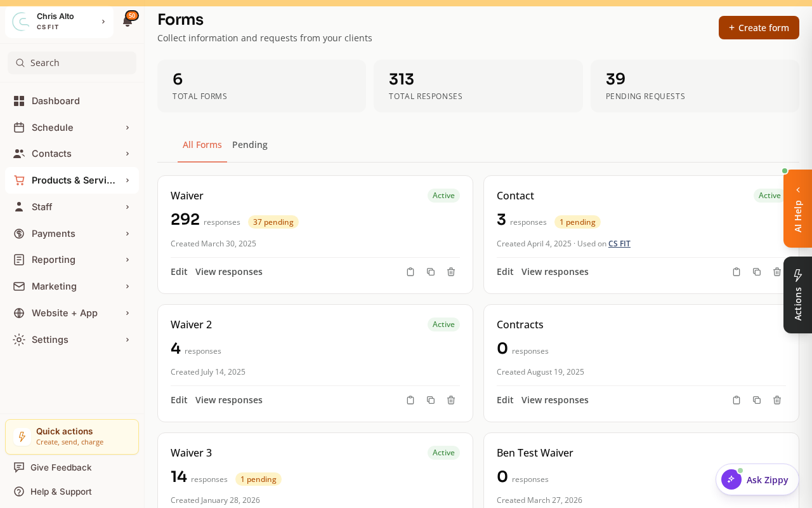Click the Settings gear icon
The height and width of the screenshot is (508, 812).
click(19, 340)
